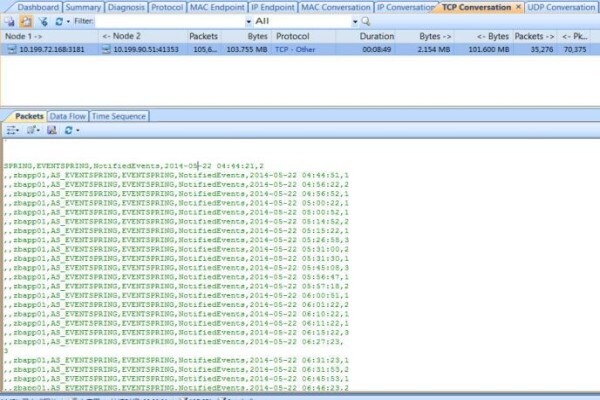Sort by '<- Bytes' column header
This screenshot has width=600, height=400.
coord(484,36)
